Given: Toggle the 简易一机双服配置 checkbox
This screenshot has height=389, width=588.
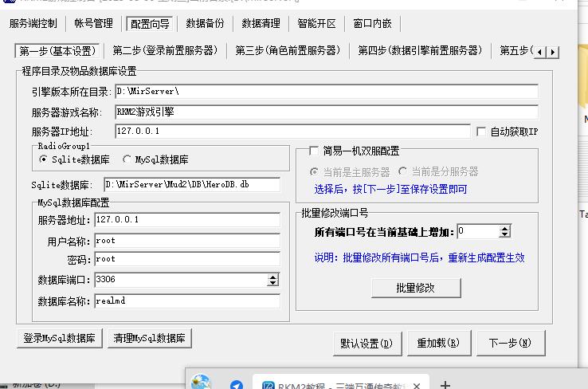Looking at the screenshot, I should tap(313, 151).
